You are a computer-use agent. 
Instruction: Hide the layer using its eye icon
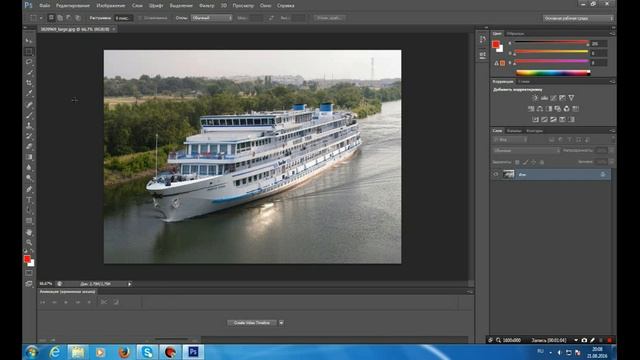click(x=496, y=174)
